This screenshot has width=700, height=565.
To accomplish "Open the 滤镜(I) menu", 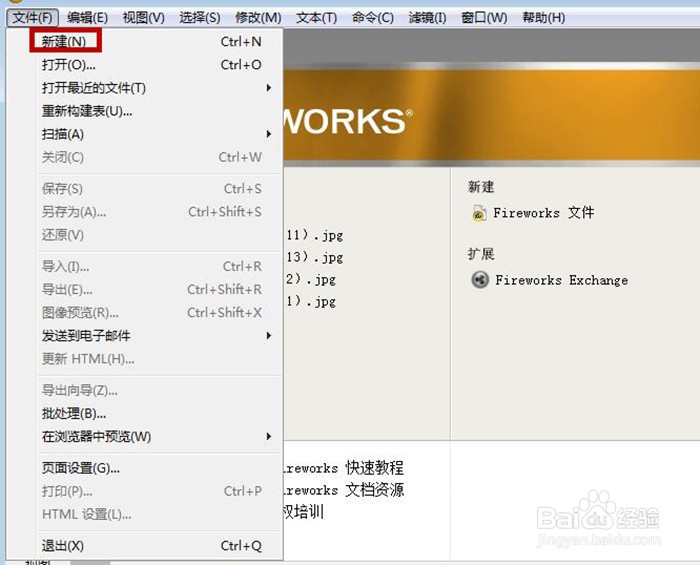I will (x=427, y=18).
